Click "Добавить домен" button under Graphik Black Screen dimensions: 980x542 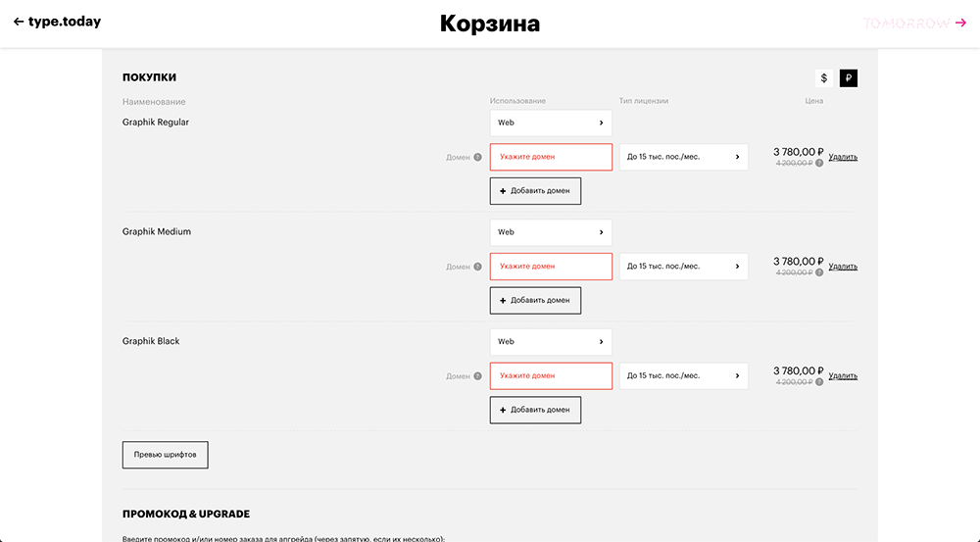[x=535, y=410]
